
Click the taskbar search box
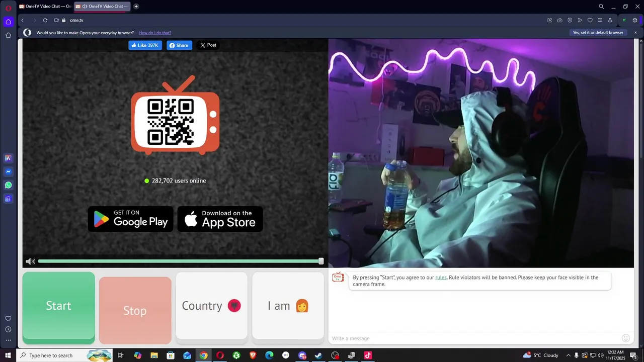click(x=65, y=355)
